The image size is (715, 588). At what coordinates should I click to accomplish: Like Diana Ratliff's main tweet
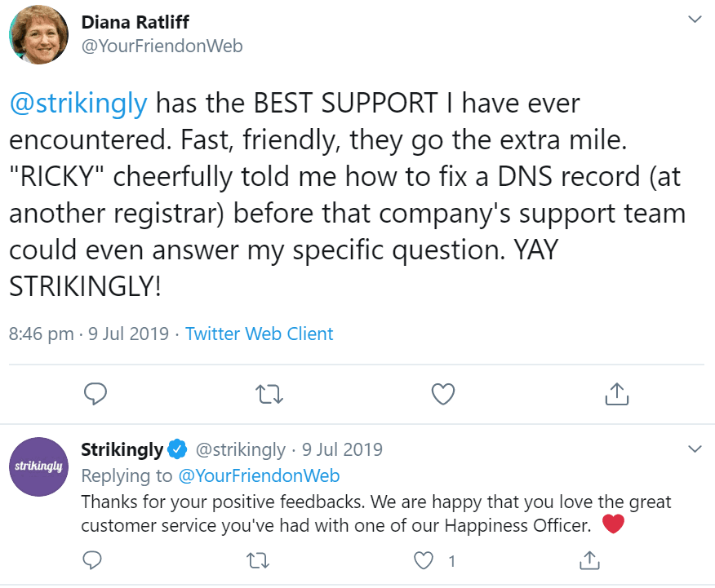click(442, 395)
